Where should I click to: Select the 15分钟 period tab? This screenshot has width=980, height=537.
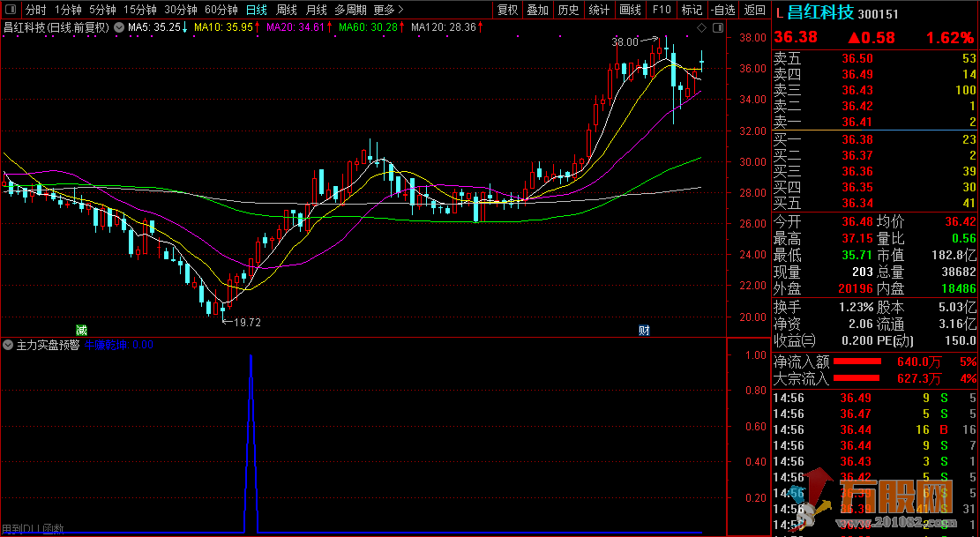pyautogui.click(x=139, y=10)
